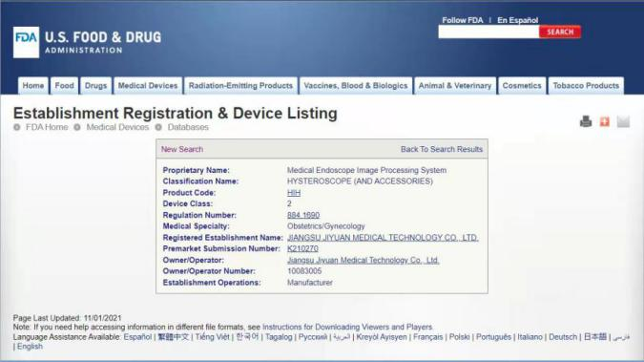Click the Follow FDA link
This screenshot has height=362, width=644.
(x=463, y=20)
